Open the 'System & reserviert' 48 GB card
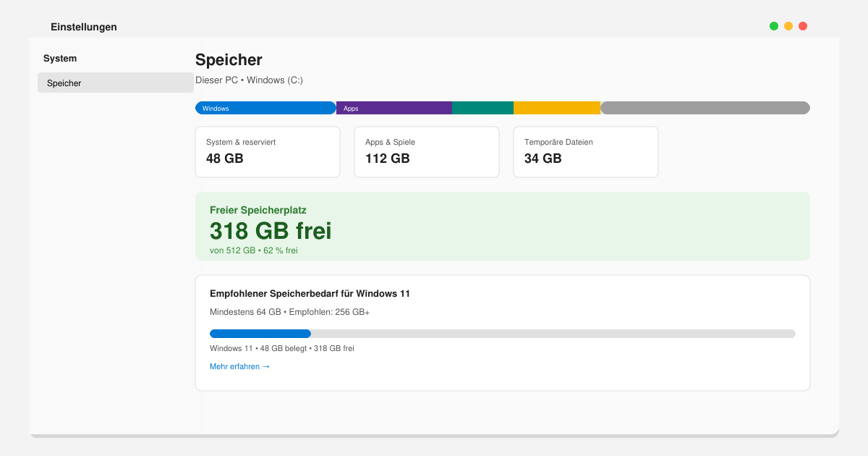This screenshot has height=456, width=868. pos(268,152)
